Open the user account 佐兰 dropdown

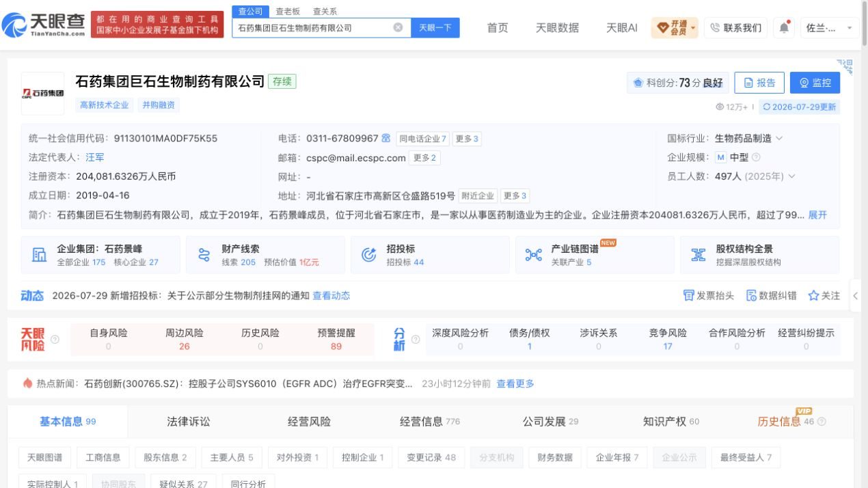click(829, 27)
